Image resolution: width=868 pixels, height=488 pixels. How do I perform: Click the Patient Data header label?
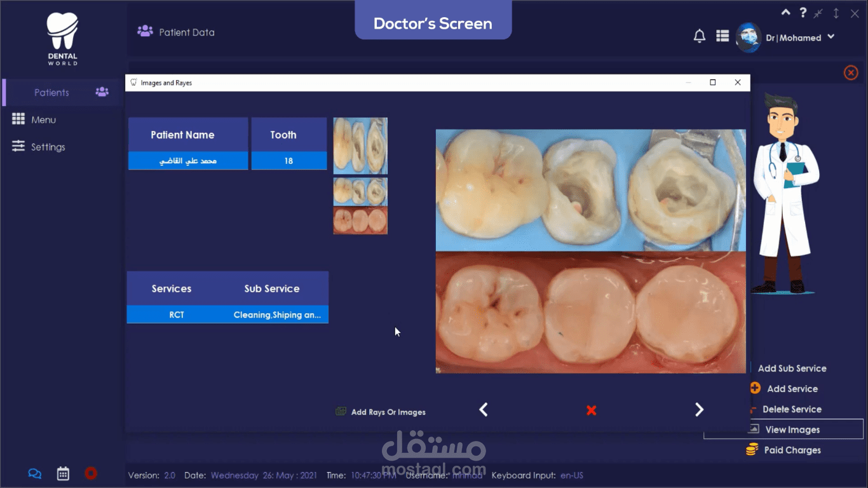[187, 32]
